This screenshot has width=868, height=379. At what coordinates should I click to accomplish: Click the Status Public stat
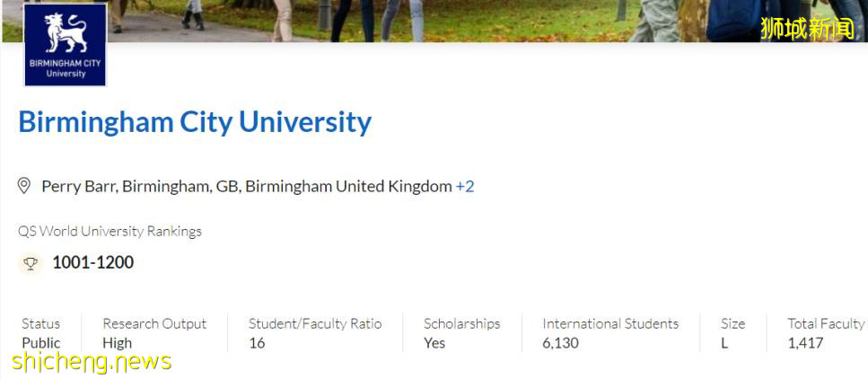tap(41, 332)
